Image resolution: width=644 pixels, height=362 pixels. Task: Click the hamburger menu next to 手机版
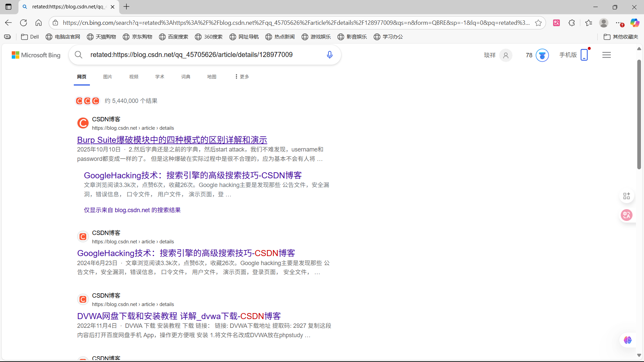(606, 55)
